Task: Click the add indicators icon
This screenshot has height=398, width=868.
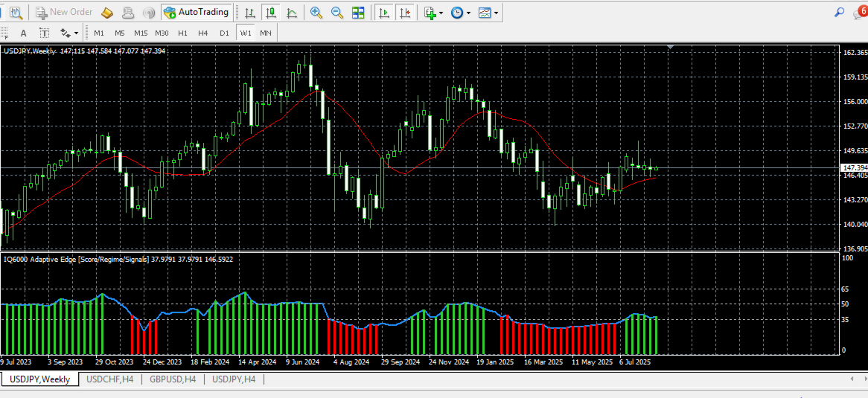Action: pyautogui.click(x=430, y=12)
